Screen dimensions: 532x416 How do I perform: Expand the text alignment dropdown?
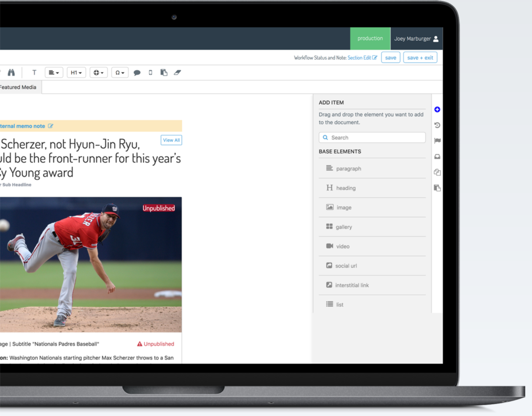[x=54, y=73]
